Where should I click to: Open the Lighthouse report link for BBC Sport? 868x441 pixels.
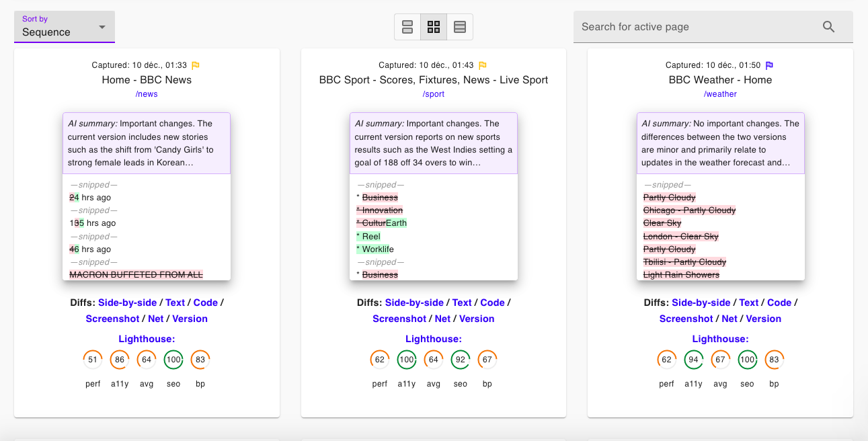434,339
